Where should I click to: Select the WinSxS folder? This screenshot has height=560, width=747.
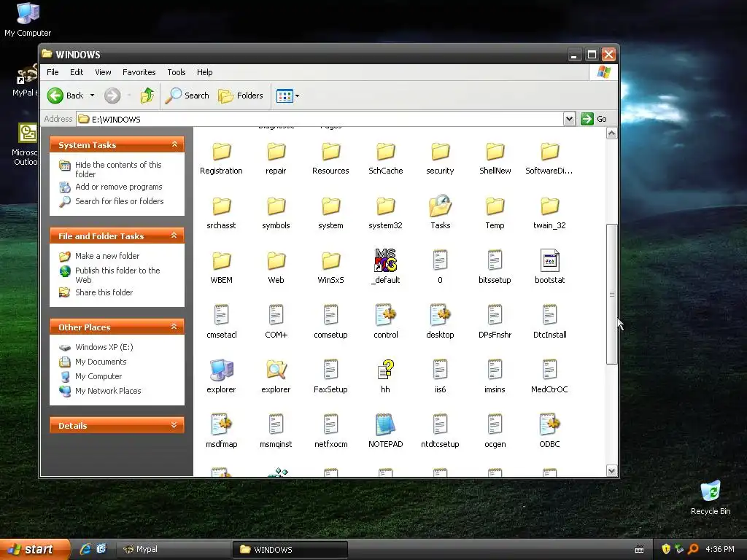pos(330,268)
